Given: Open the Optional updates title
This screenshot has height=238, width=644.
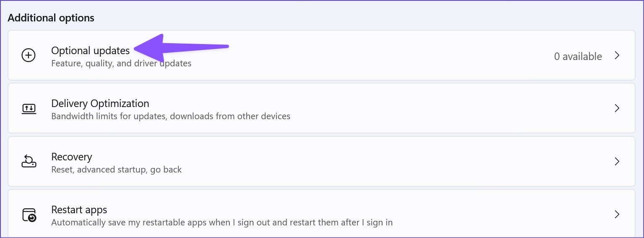Looking at the screenshot, I should 90,51.
